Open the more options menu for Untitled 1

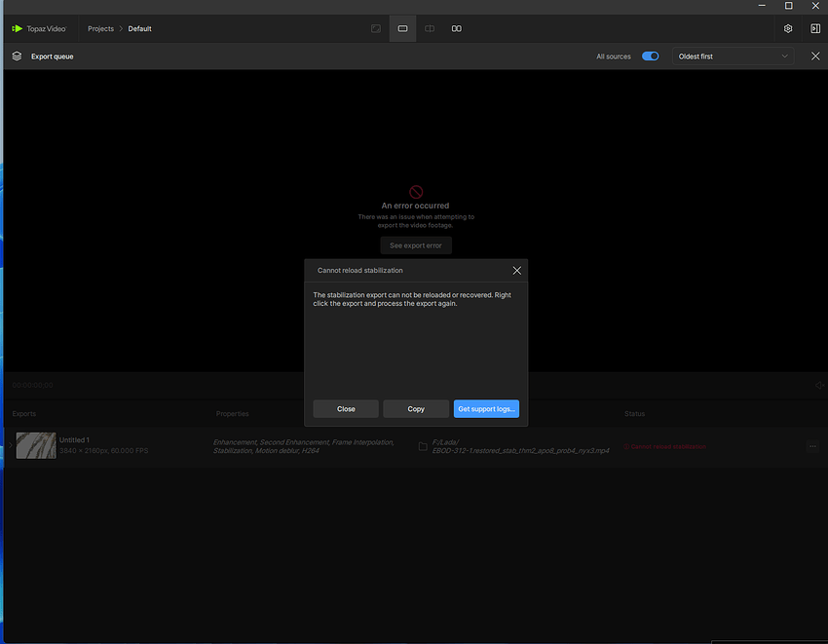812,446
